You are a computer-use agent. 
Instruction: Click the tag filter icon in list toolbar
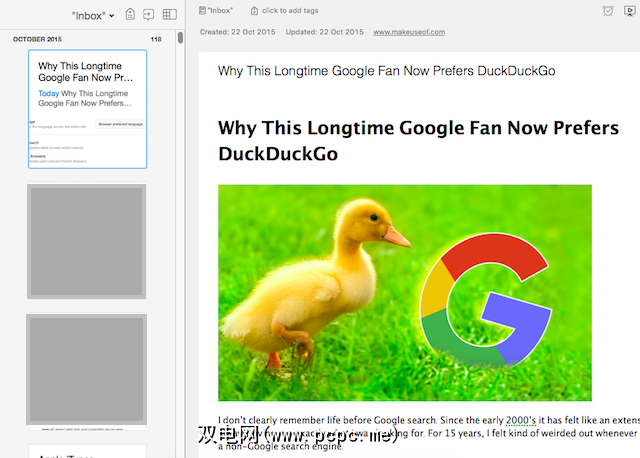[130, 15]
